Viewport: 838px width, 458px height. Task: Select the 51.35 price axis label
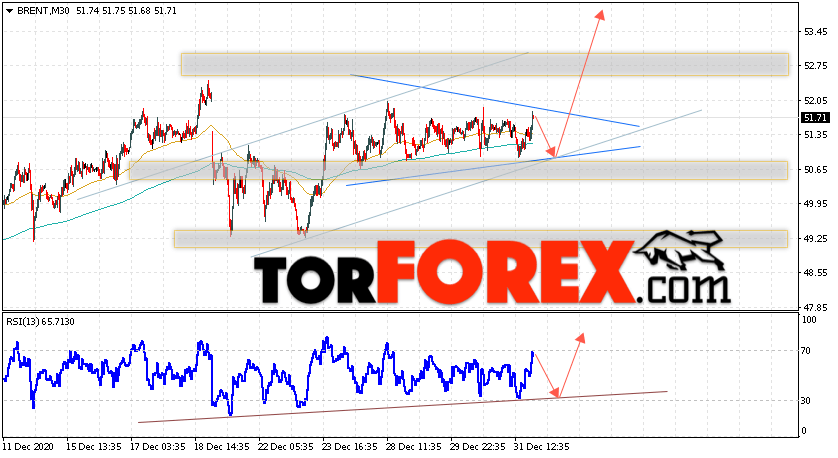click(x=816, y=135)
